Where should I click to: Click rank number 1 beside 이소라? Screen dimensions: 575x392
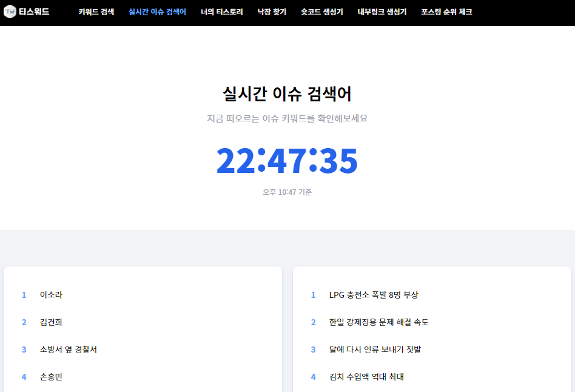coord(24,294)
